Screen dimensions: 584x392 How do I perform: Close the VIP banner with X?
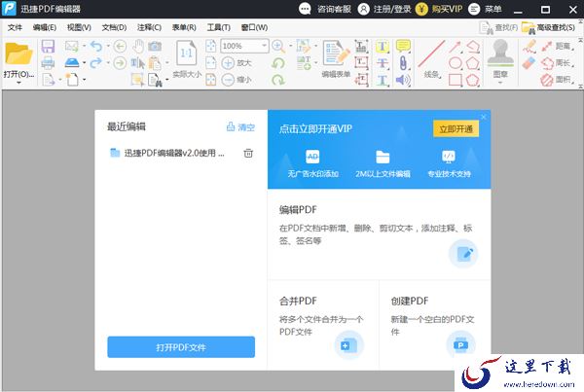point(483,117)
